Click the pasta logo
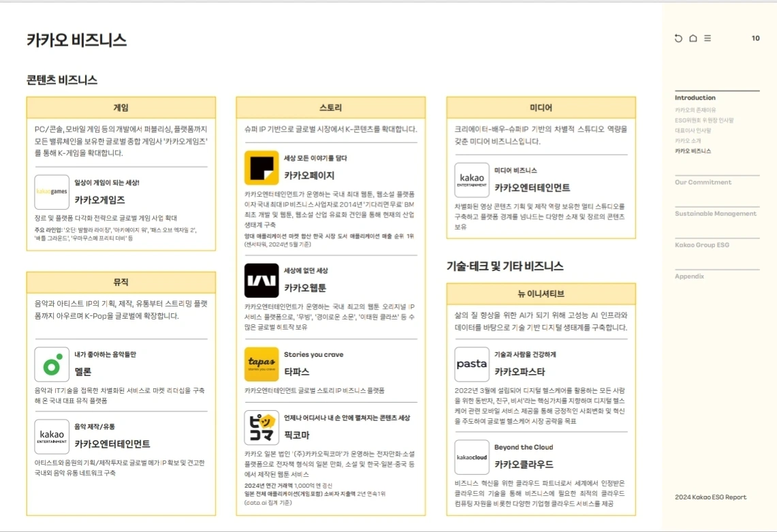 click(472, 364)
